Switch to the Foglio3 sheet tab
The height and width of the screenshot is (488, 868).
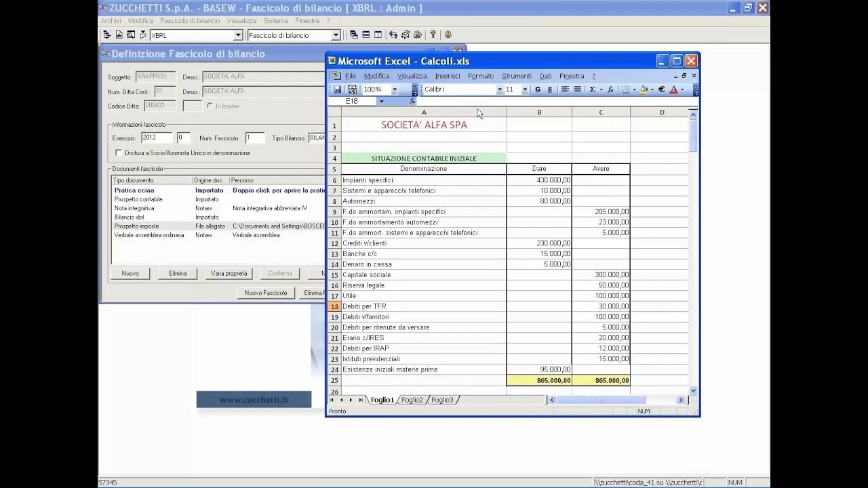pyautogui.click(x=442, y=400)
